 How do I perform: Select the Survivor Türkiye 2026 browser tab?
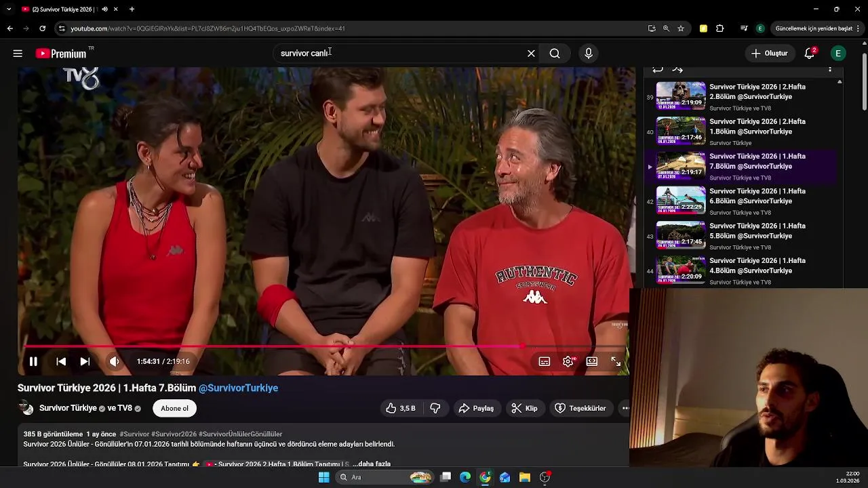(x=70, y=9)
